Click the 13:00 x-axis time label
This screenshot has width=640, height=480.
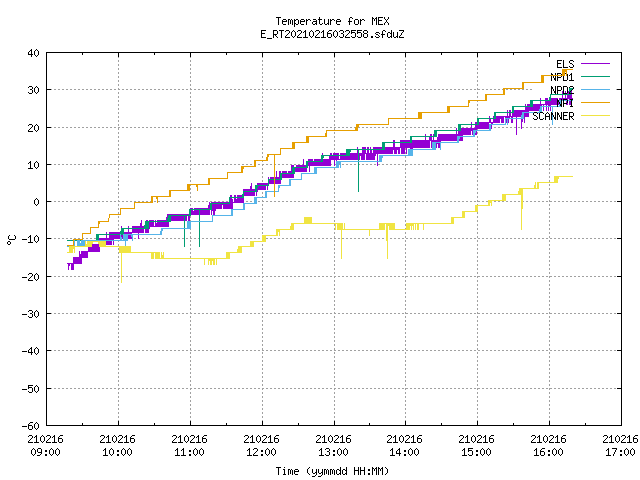coord(333,452)
